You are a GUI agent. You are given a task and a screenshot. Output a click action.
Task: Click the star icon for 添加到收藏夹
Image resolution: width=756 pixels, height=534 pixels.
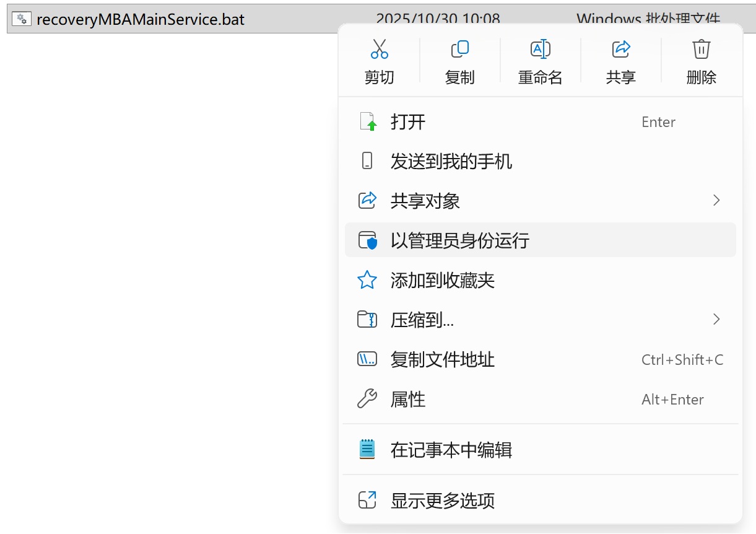pos(368,281)
